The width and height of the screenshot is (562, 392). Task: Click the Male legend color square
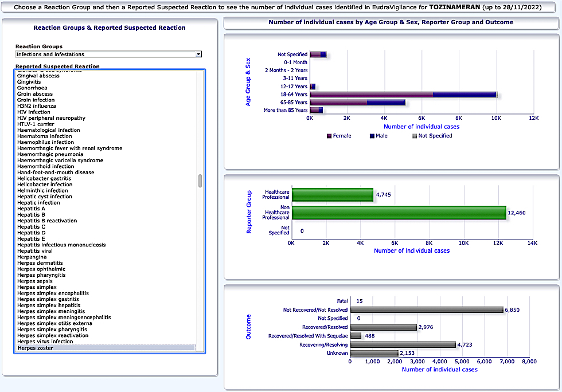[x=372, y=136]
